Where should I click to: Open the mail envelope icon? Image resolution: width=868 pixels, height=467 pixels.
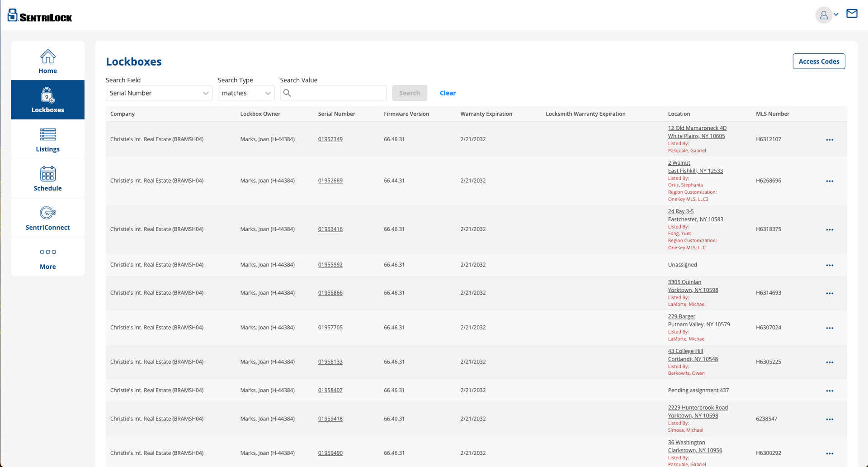point(852,14)
